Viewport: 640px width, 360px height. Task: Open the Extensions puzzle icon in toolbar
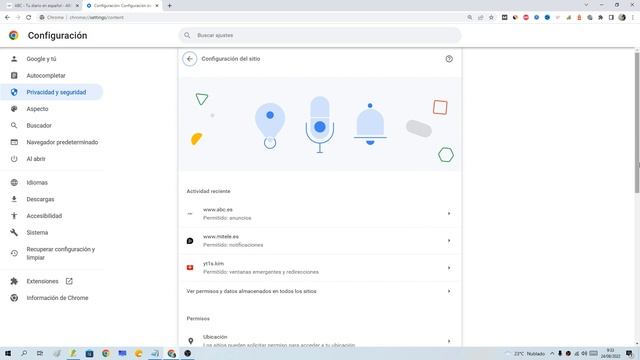(x=600, y=18)
